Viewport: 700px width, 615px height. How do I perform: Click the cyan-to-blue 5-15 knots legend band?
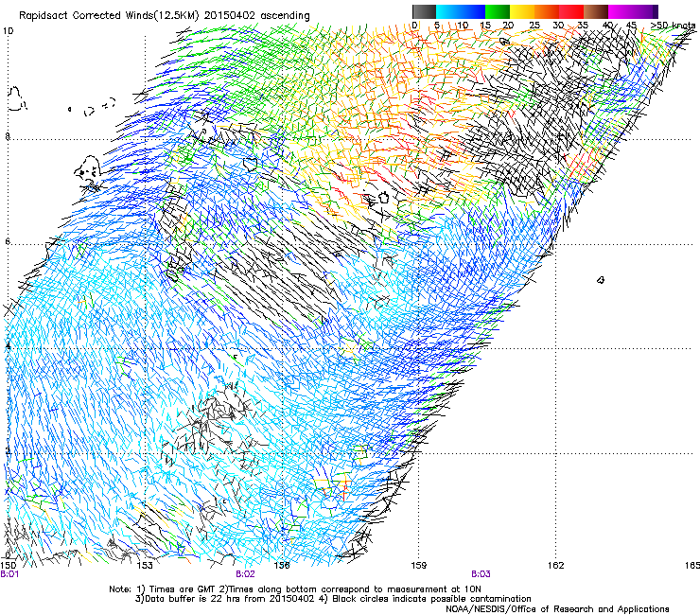[x=461, y=11]
